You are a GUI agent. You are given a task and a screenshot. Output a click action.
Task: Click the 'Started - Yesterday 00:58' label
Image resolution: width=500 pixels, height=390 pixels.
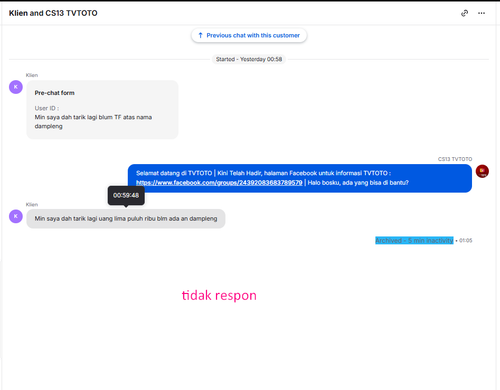pyautogui.click(x=249, y=59)
